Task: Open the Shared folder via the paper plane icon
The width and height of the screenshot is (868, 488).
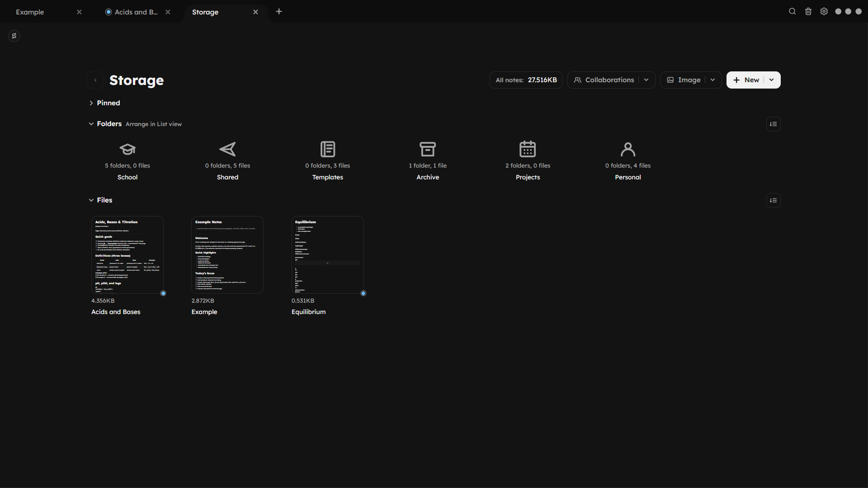Action: click(227, 150)
